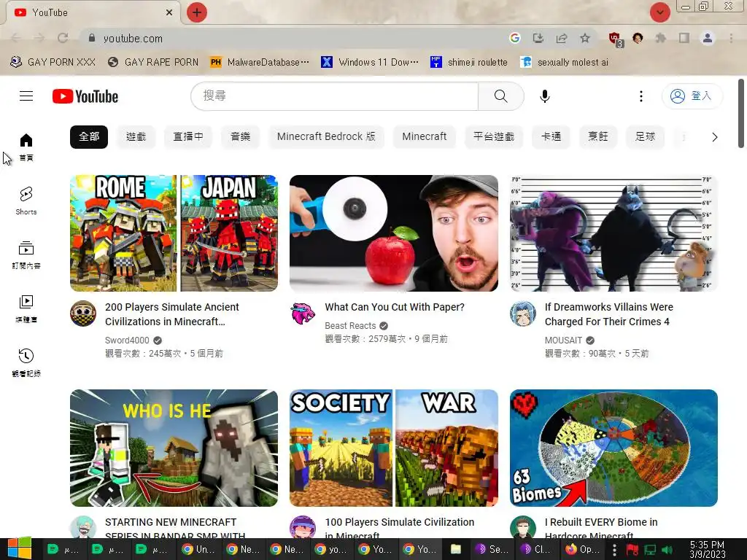Viewport: 747px width, 560px height.
Task: Open the YouTube hamburger guide menu
Action: tap(26, 96)
